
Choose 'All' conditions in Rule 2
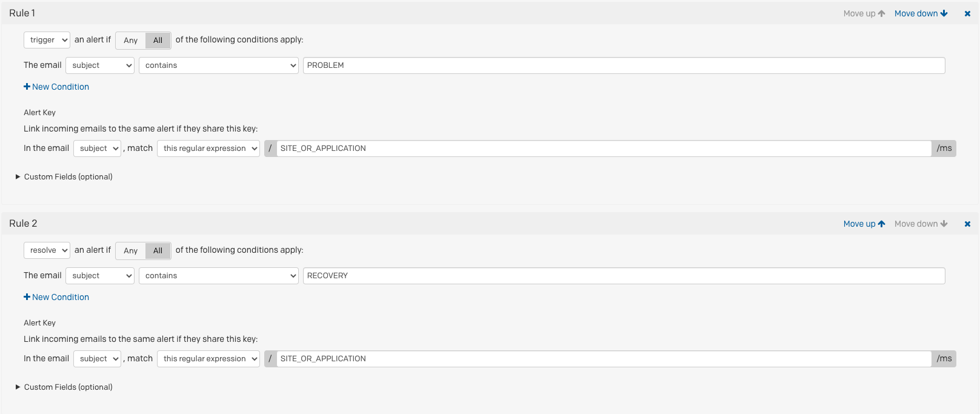coord(158,250)
